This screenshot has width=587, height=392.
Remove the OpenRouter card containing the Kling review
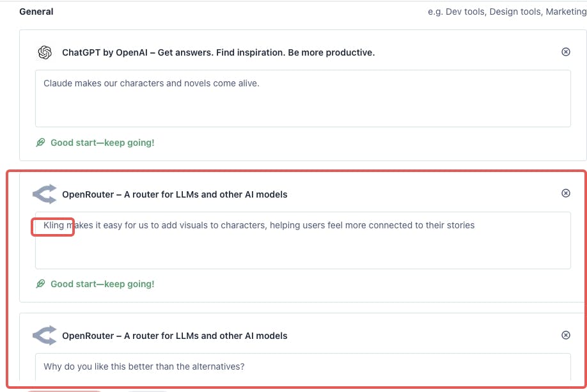566,193
